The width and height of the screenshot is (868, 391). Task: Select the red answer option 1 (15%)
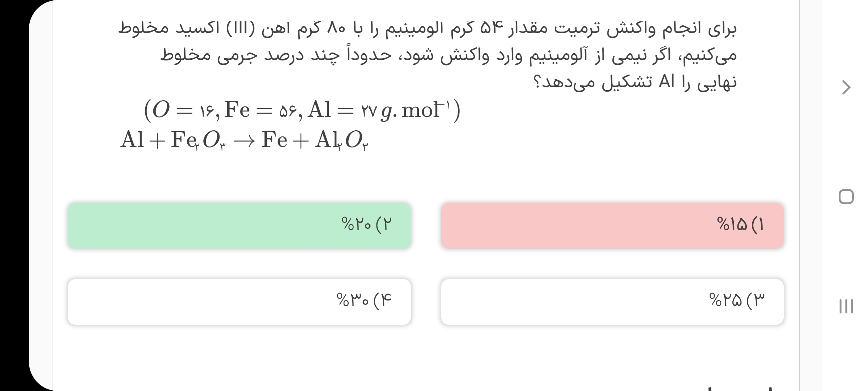(612, 226)
